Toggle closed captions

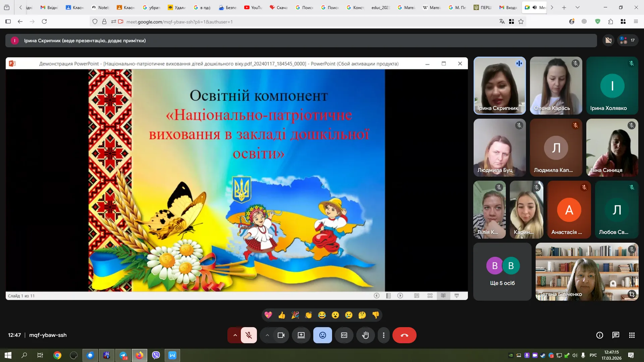point(344,335)
